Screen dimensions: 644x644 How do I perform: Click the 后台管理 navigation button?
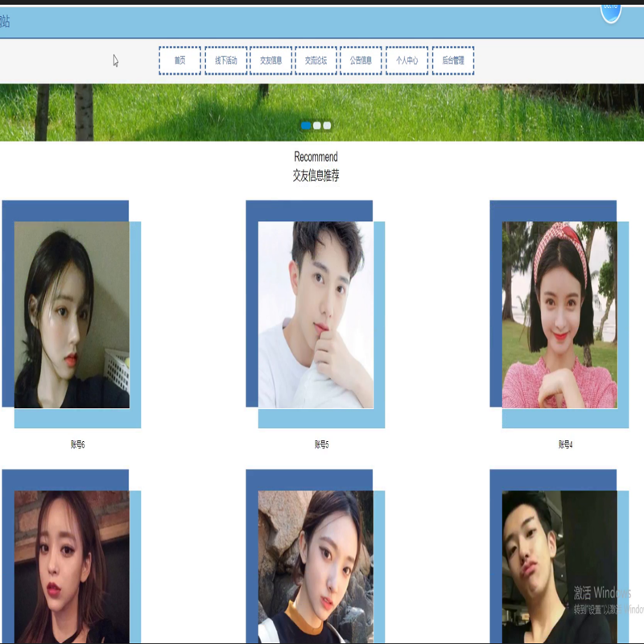[453, 61]
